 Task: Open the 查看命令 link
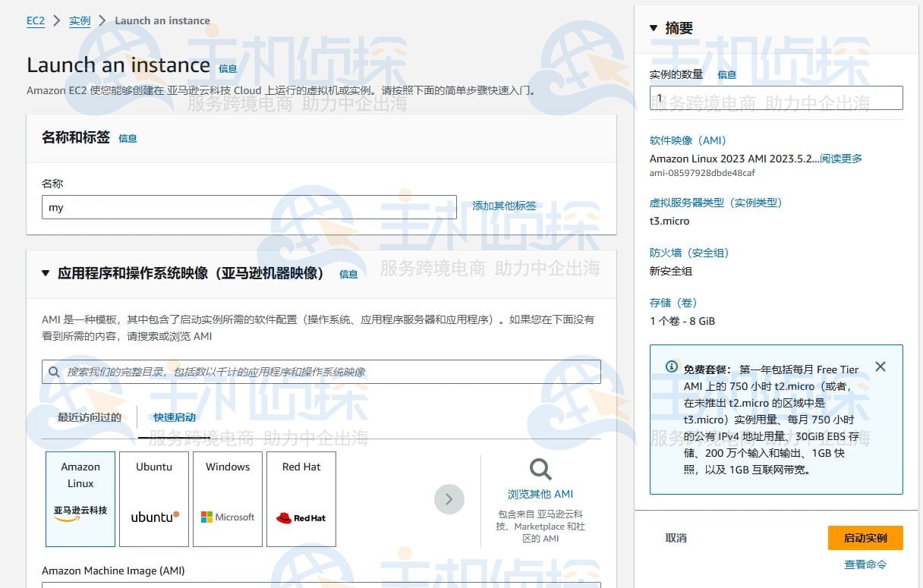(865, 564)
